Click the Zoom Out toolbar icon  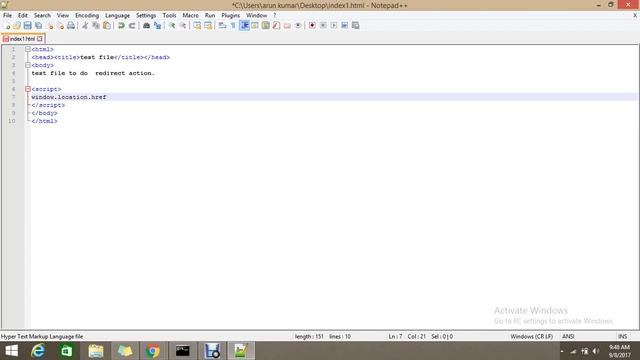tap(183, 26)
